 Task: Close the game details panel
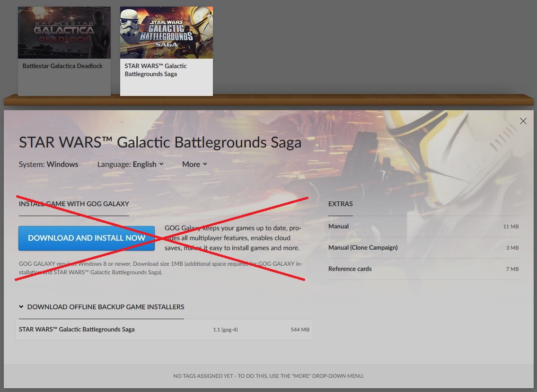pos(523,121)
